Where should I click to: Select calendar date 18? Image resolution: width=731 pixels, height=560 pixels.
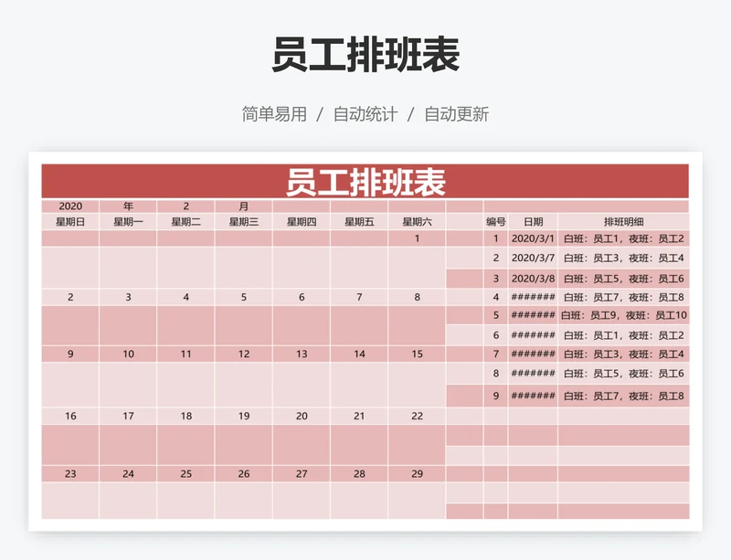click(186, 416)
